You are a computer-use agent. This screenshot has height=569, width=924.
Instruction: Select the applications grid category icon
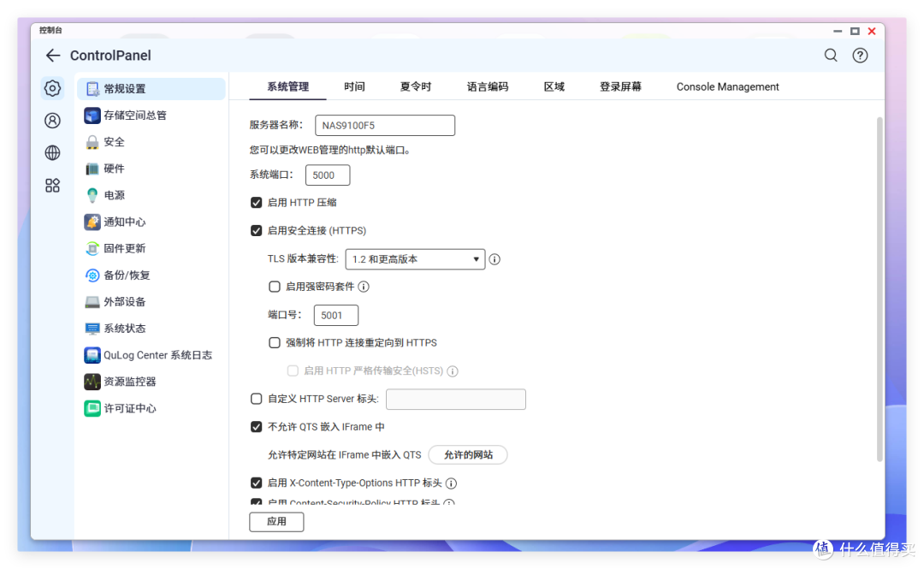click(x=52, y=186)
